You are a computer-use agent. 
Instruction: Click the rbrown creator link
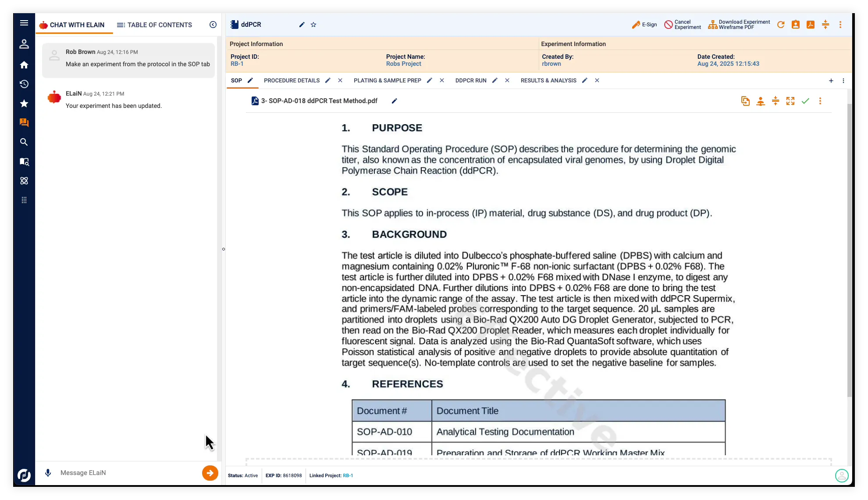[551, 64]
